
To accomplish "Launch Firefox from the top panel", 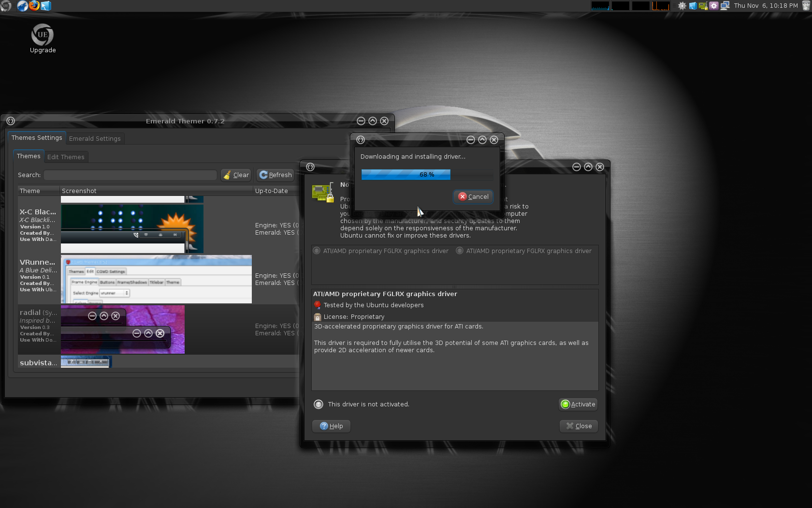I will [34, 6].
